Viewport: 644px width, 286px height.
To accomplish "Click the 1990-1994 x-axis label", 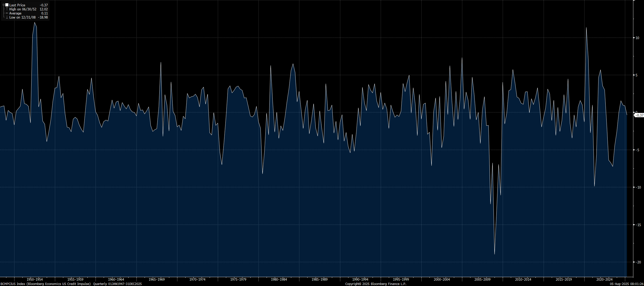I will (360, 279).
